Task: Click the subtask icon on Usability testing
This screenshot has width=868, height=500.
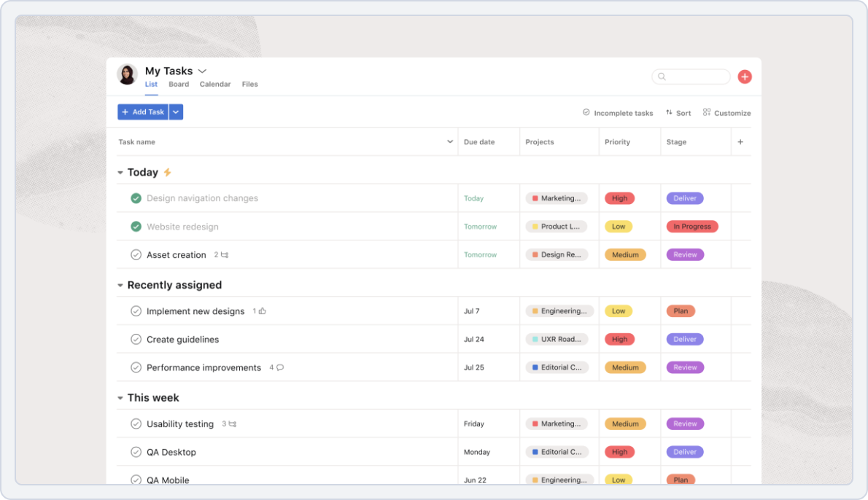Action: pyautogui.click(x=231, y=423)
